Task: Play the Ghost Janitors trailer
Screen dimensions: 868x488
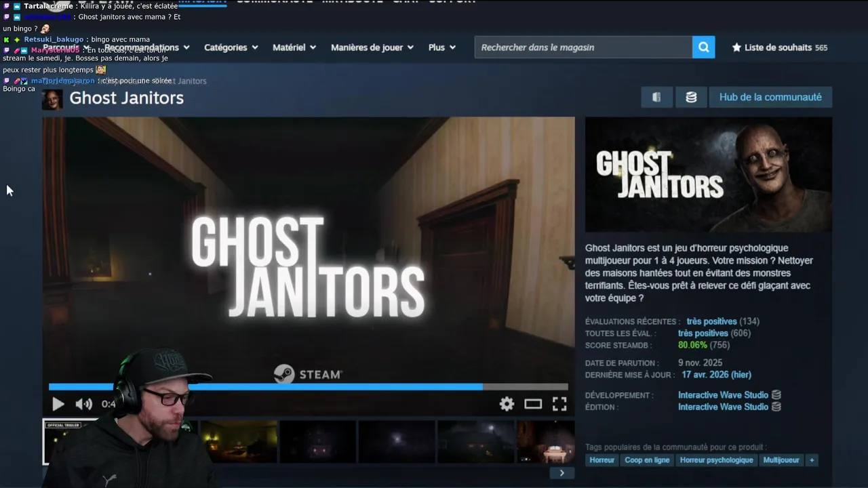Action: [58, 405]
